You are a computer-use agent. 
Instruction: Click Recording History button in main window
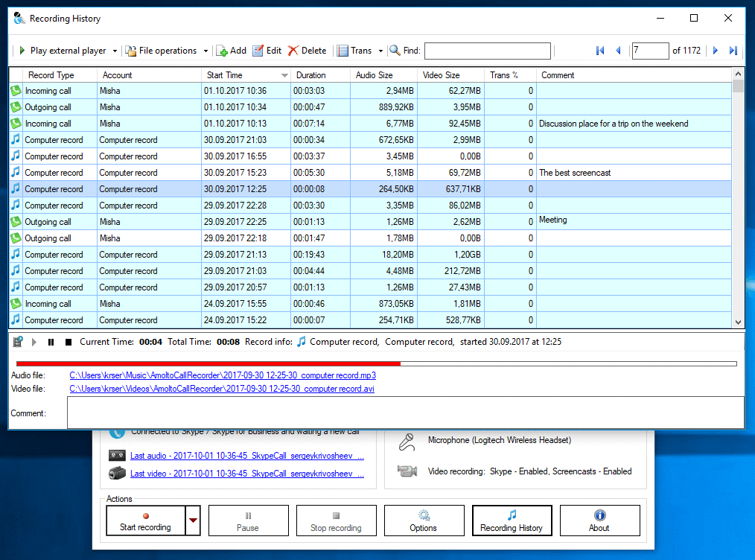(x=512, y=521)
